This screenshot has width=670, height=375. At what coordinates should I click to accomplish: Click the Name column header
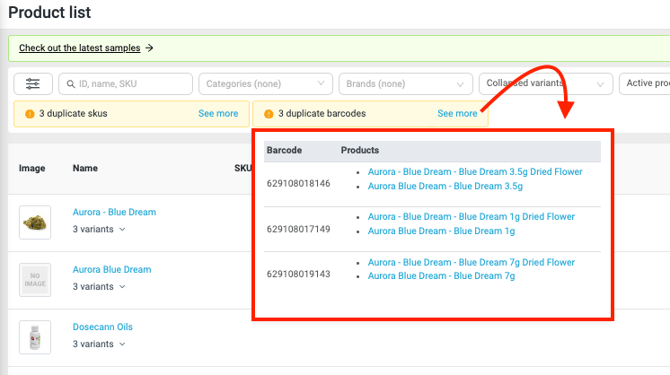pos(85,168)
